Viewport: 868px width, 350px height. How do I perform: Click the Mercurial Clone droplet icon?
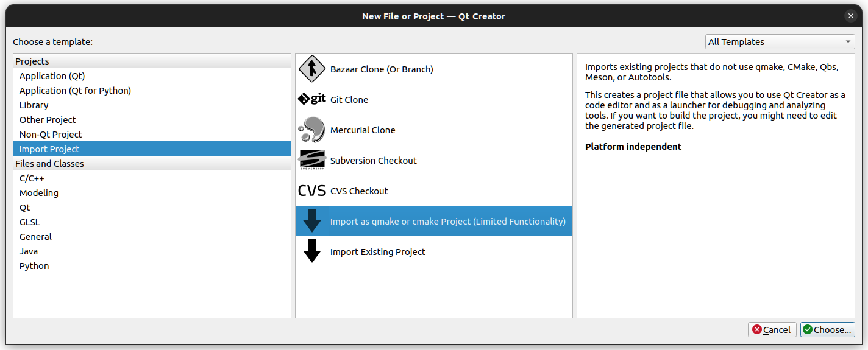[312, 130]
